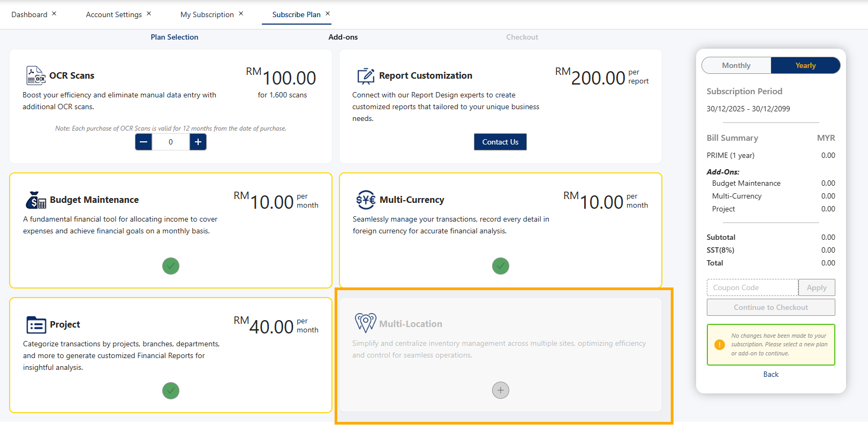This screenshot has height=425, width=868.
Task: Open the My Subscription tab
Action: (207, 14)
